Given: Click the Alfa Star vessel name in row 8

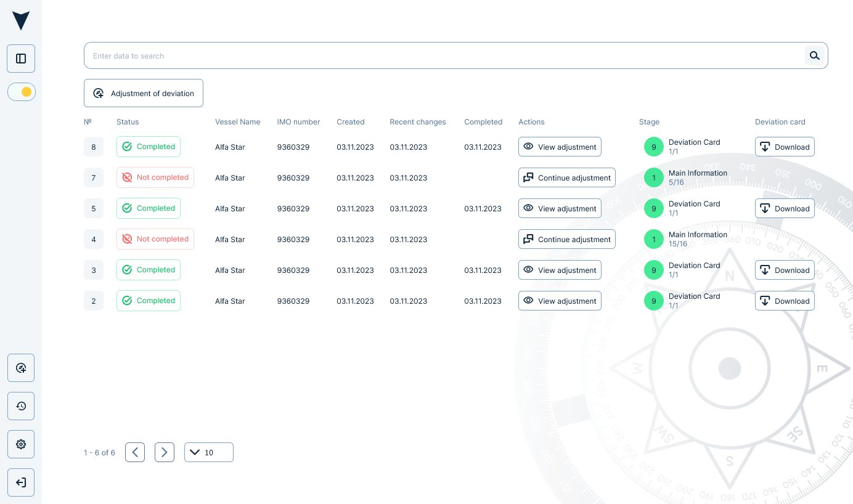Looking at the screenshot, I should tap(230, 147).
